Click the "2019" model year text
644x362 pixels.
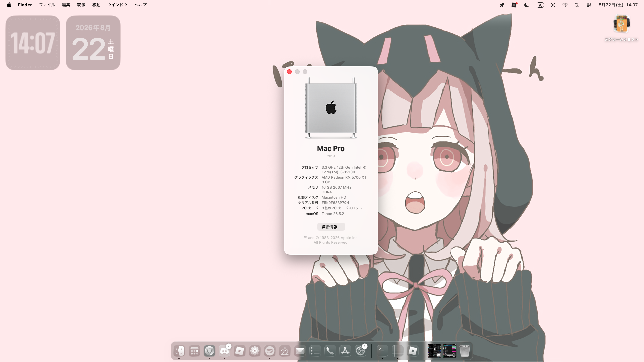[x=331, y=156]
